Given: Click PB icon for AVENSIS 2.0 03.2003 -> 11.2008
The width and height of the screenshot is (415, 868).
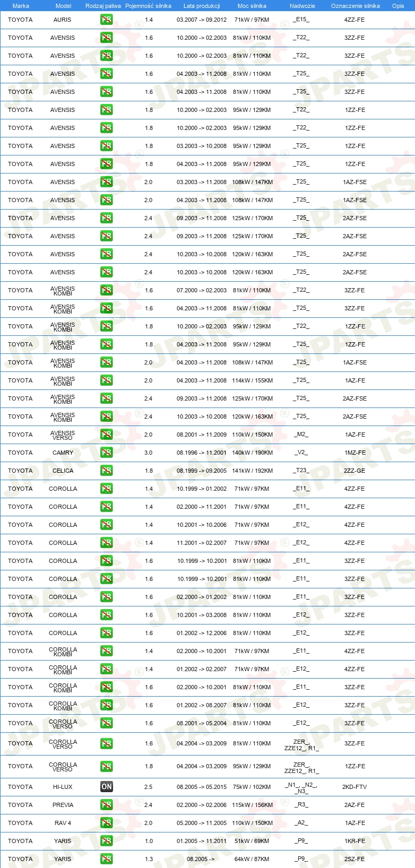Looking at the screenshot, I should (x=107, y=182).
